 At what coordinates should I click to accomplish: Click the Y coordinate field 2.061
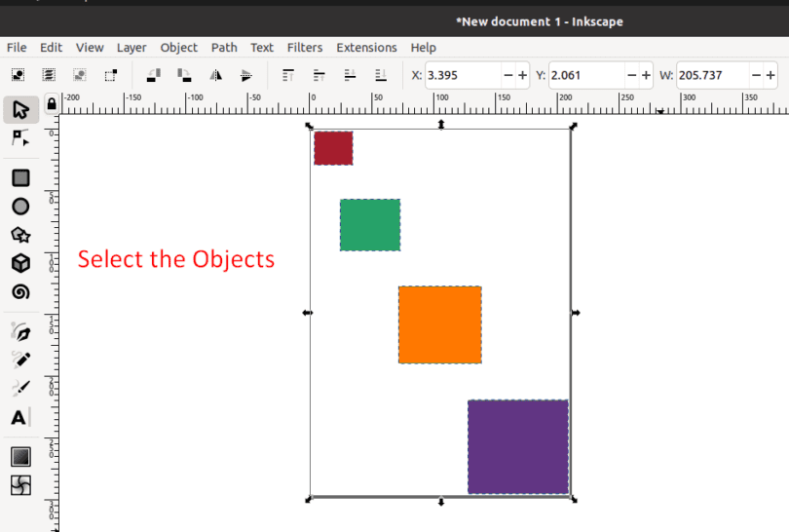586,75
